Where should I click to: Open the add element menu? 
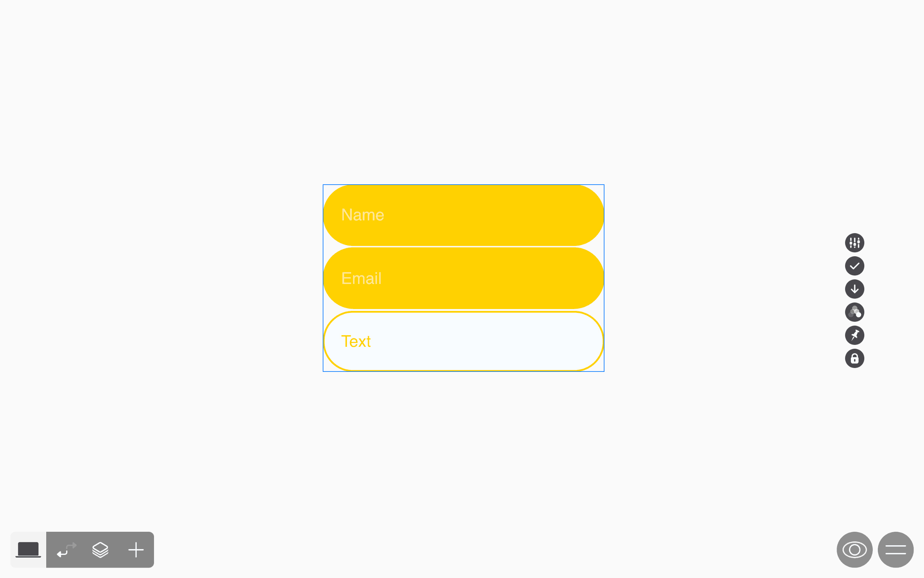tap(136, 549)
